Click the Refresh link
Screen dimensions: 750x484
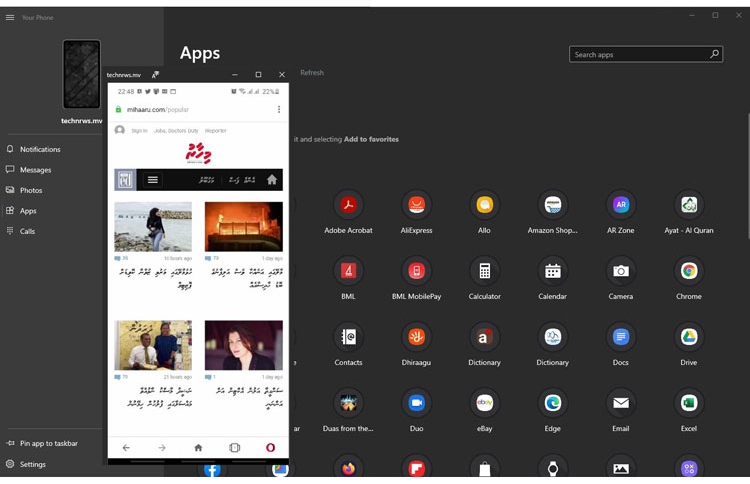pos(312,73)
